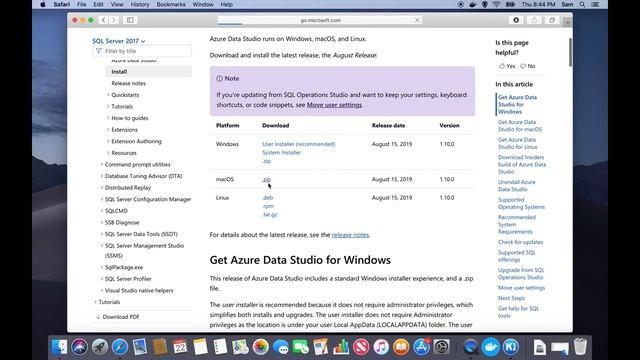Open Wi-Fi status in menu bar
This screenshot has width=640, height=360.
496,4
